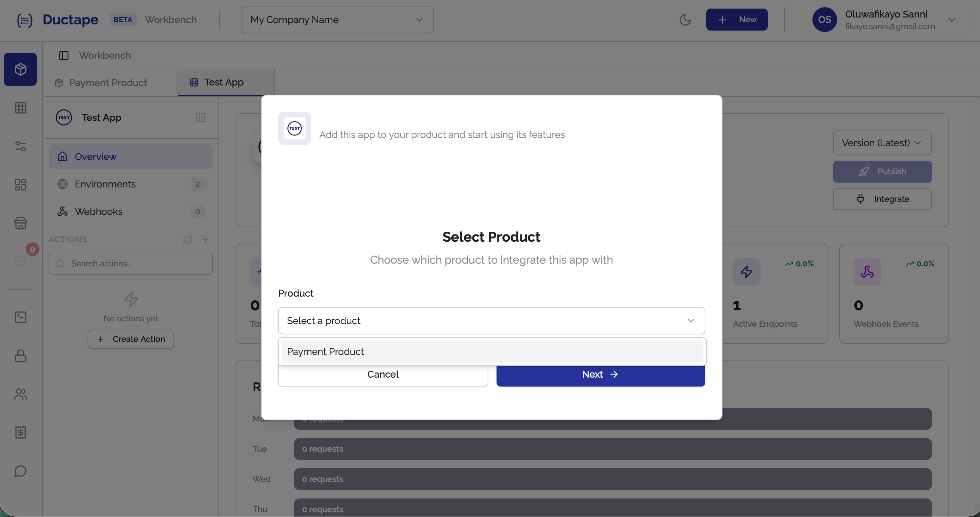
Task: Click the Publish button
Action: [x=882, y=171]
